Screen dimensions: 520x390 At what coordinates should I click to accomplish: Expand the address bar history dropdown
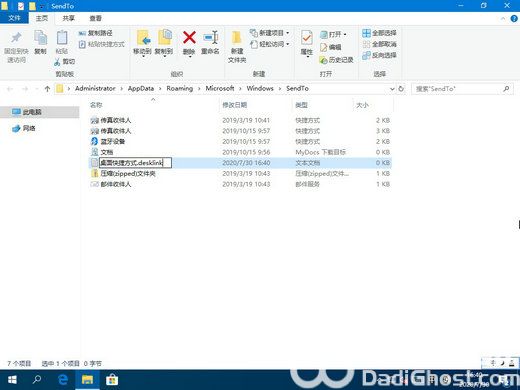(x=392, y=89)
